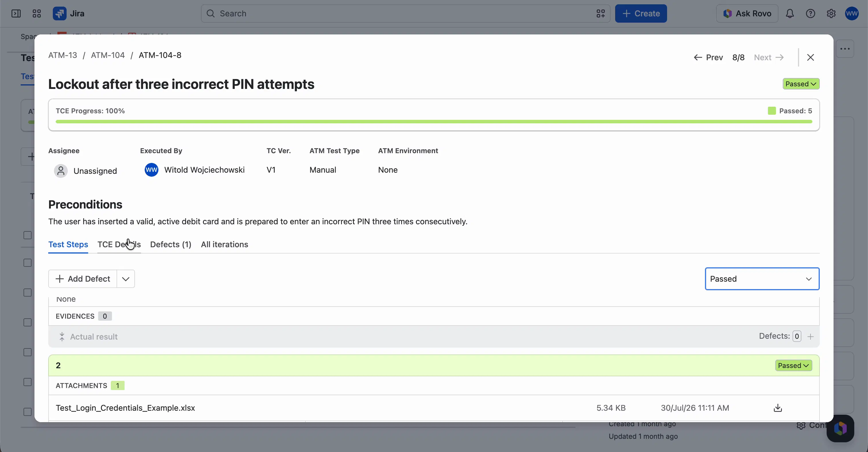Viewport: 868px width, 452px height.
Task: Switch to All iterations tab
Action: click(224, 244)
